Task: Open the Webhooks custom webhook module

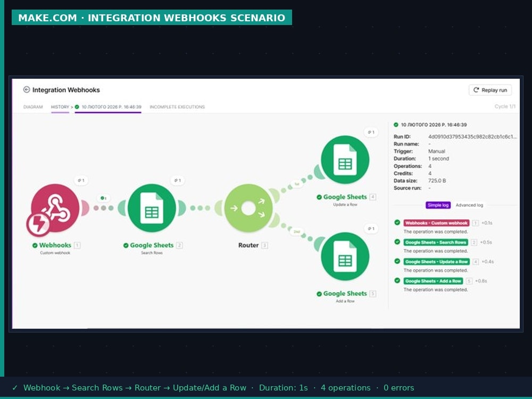Action: click(55, 207)
